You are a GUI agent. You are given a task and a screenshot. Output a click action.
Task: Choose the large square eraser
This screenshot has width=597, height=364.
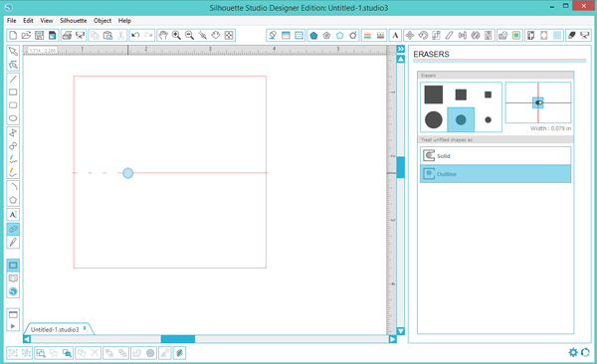(433, 94)
